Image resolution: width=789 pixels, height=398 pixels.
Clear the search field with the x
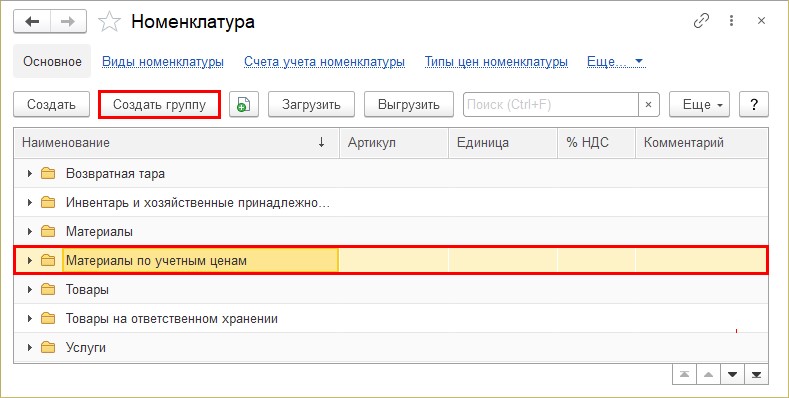tap(649, 105)
